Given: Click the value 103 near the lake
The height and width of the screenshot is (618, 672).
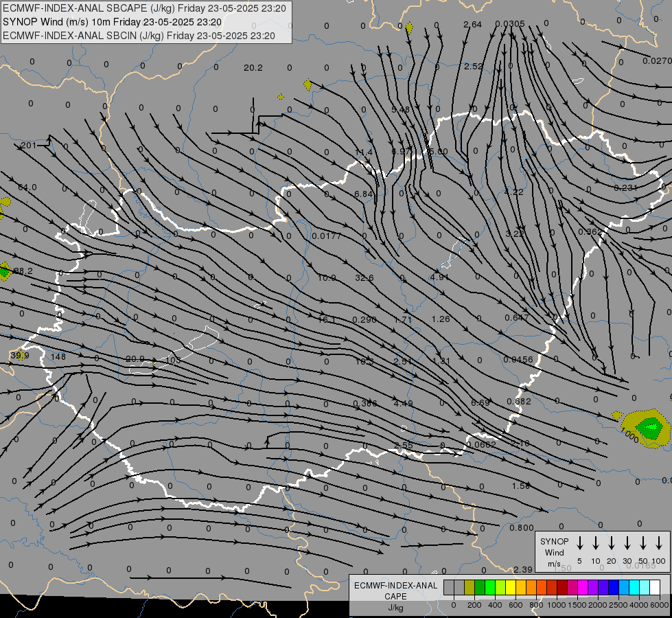Looking at the screenshot, I should click(173, 360).
